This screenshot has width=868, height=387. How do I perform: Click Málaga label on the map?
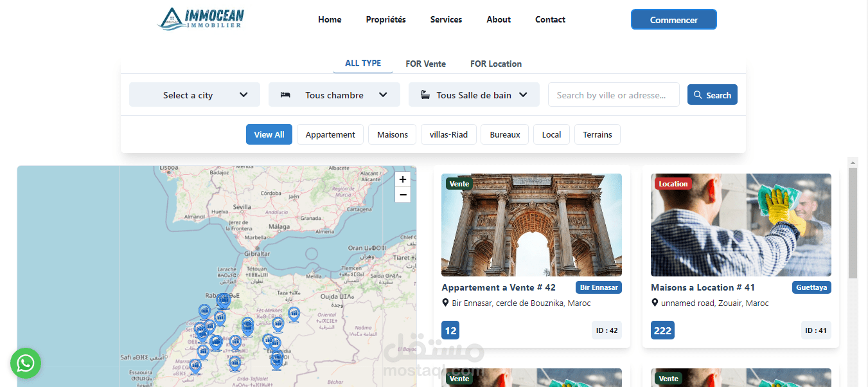pos(279,227)
